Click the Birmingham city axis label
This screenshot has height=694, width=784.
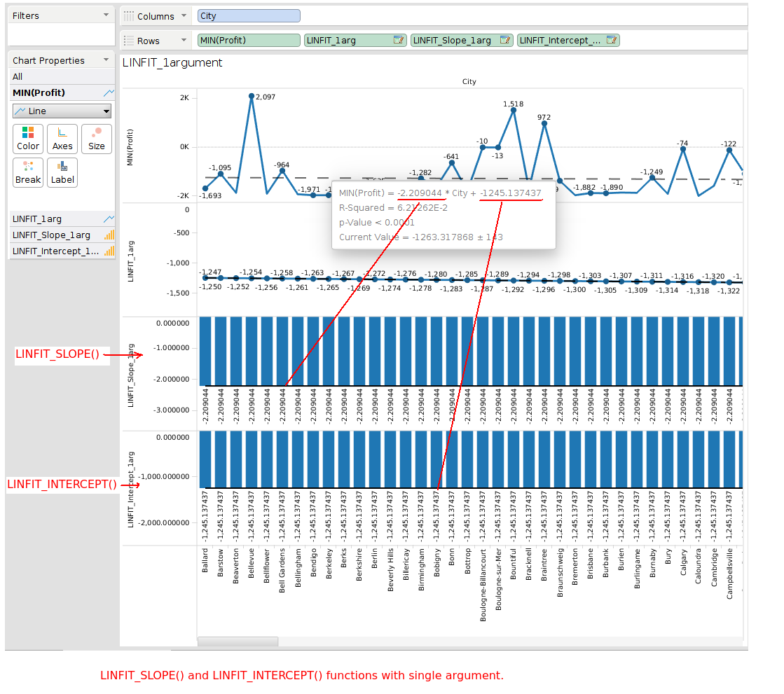[x=422, y=569]
